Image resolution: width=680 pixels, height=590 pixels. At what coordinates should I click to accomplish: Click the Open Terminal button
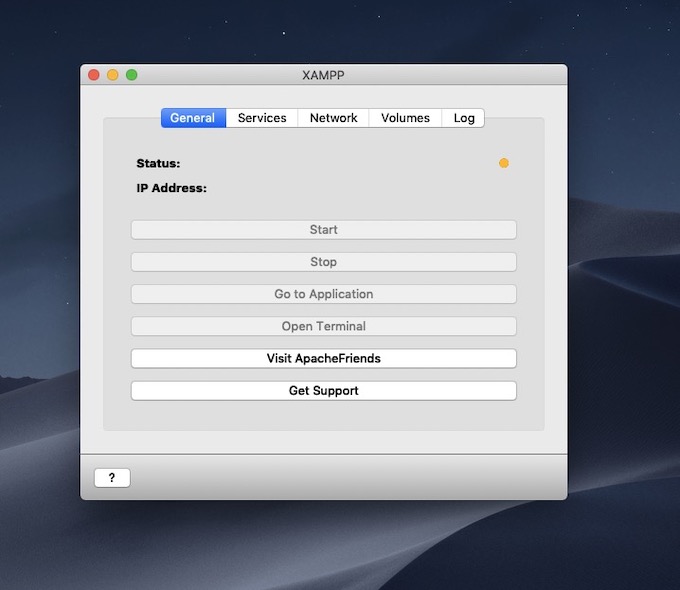[324, 326]
